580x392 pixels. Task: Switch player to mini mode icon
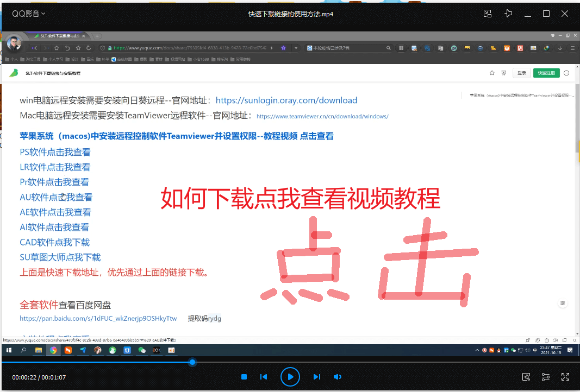[488, 14]
